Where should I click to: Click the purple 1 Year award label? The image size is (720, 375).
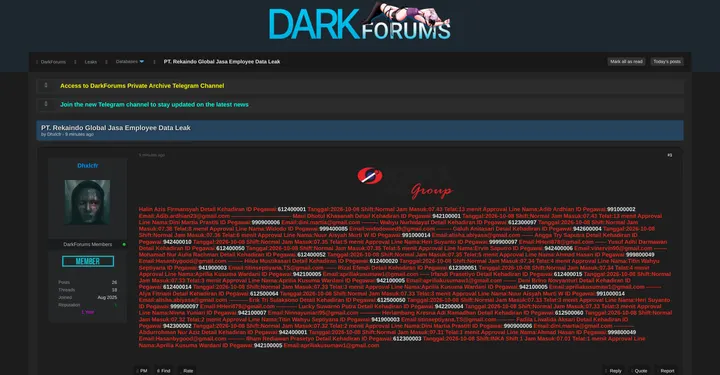point(88,312)
